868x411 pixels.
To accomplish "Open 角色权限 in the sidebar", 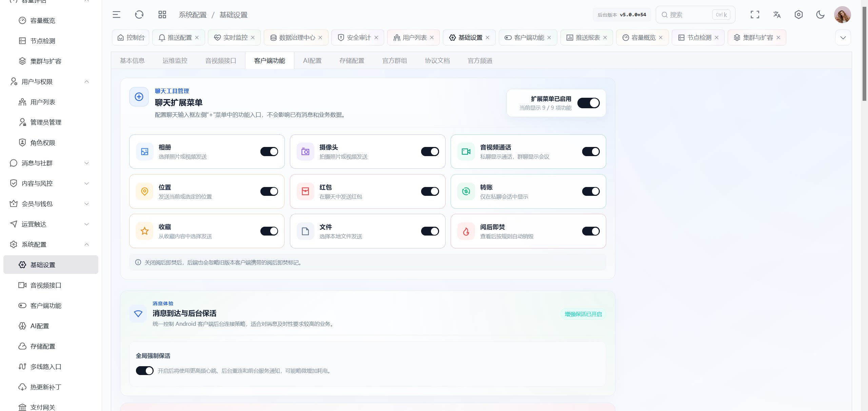I will tap(51, 143).
